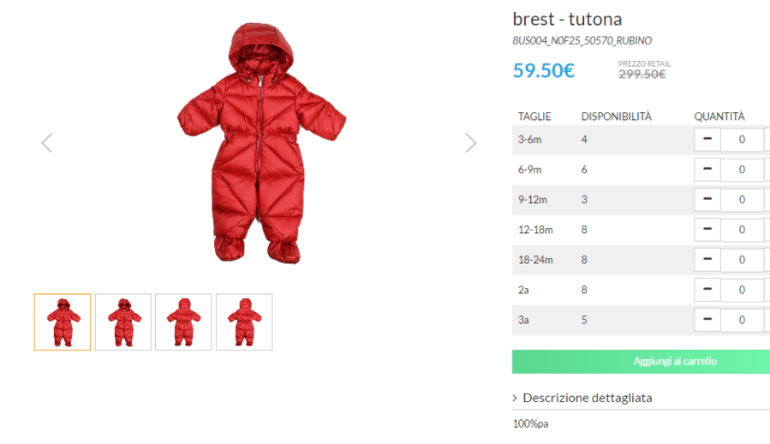Click minus button for size 9-12m
The width and height of the screenshot is (770, 444).
pyautogui.click(x=707, y=199)
